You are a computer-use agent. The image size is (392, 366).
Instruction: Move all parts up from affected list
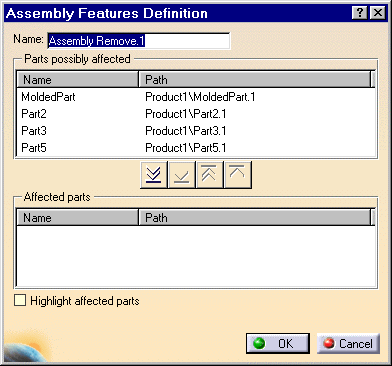point(209,175)
